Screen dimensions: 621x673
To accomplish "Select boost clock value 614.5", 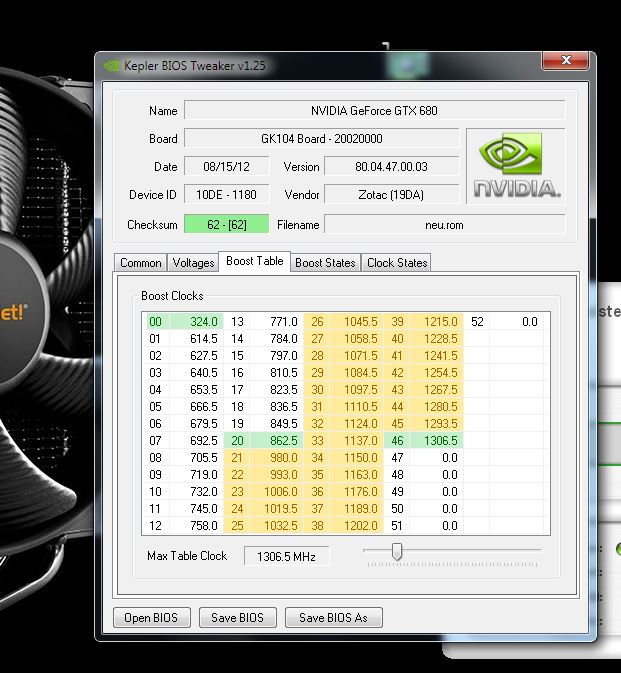I will pyautogui.click(x=197, y=339).
